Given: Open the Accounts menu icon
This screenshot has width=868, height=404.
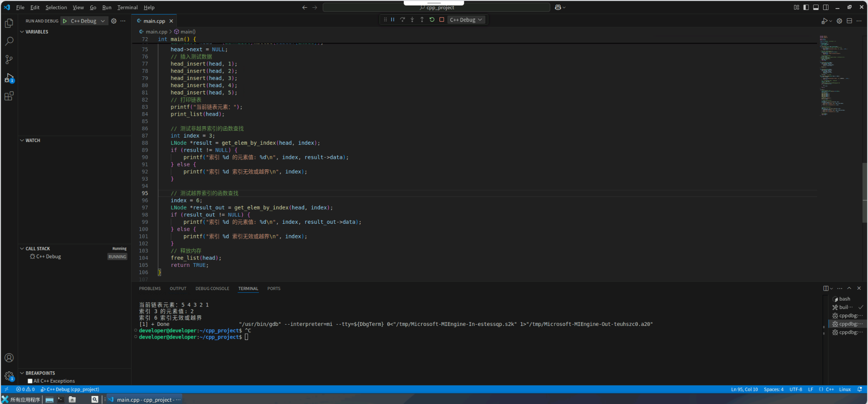Looking at the screenshot, I should (9, 358).
